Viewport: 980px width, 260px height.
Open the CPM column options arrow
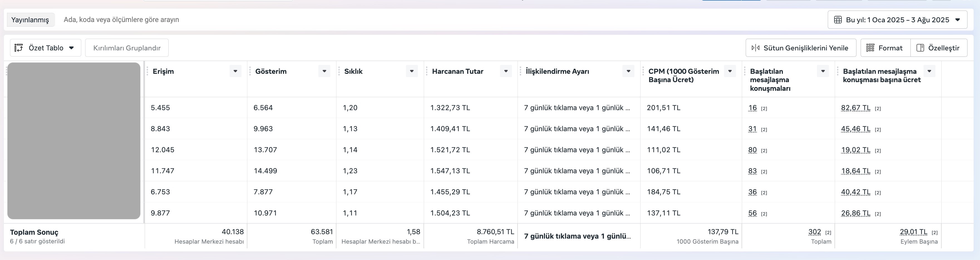730,71
